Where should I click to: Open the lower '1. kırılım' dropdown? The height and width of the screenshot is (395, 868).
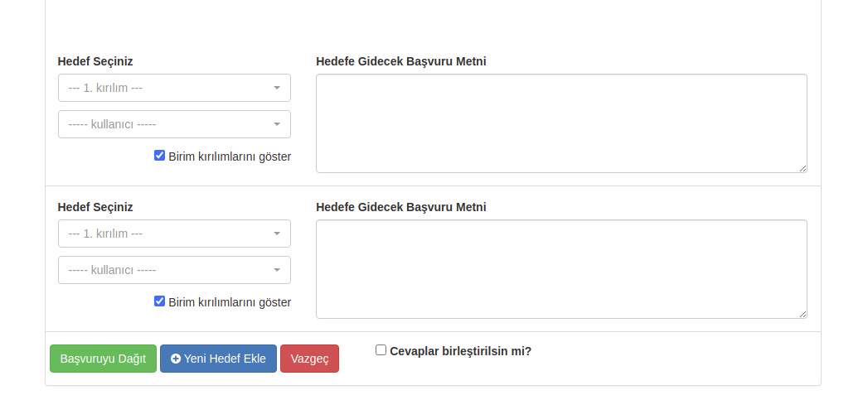(174, 234)
